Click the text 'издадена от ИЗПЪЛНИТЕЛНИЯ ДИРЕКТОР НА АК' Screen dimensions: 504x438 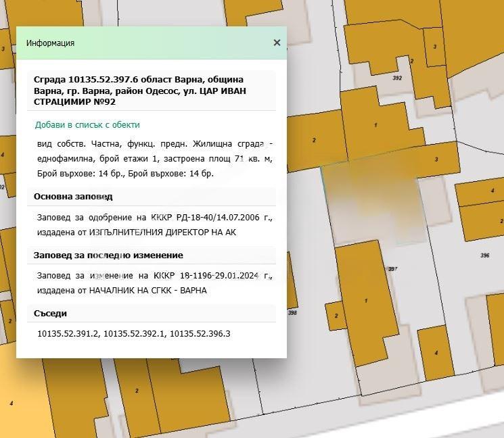pos(137,232)
